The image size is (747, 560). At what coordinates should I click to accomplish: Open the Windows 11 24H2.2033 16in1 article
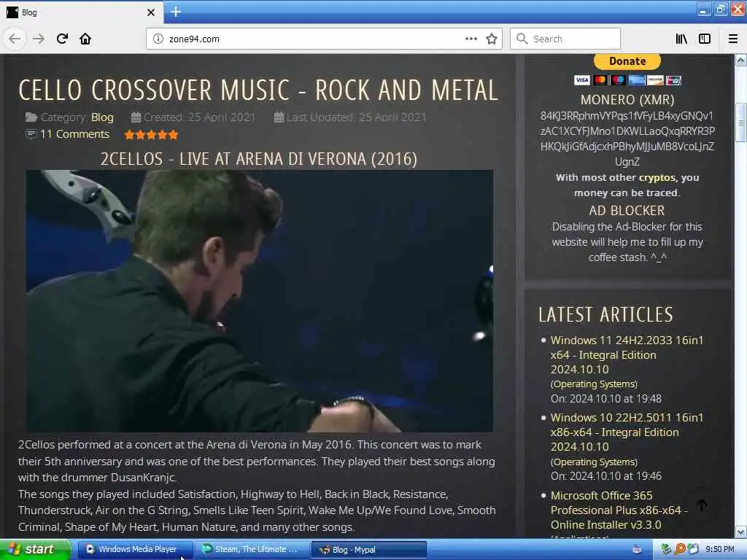tap(627, 355)
